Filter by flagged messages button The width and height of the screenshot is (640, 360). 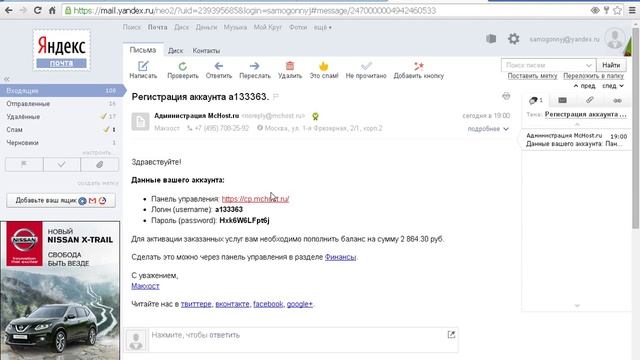click(24, 164)
